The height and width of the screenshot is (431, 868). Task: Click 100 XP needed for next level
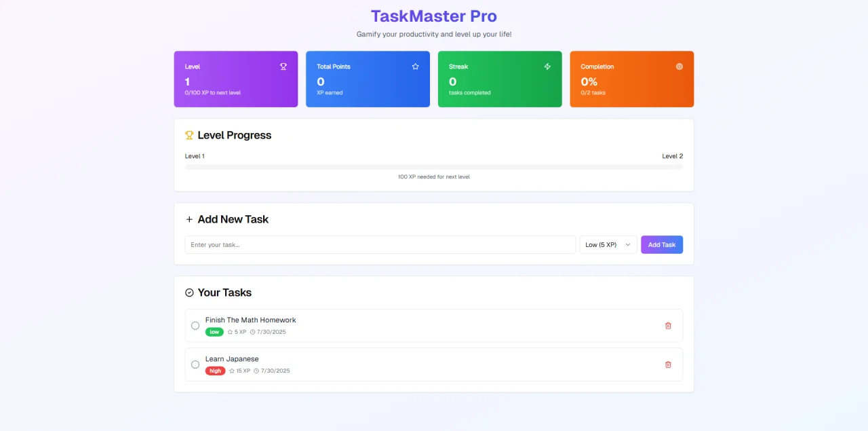click(x=434, y=176)
